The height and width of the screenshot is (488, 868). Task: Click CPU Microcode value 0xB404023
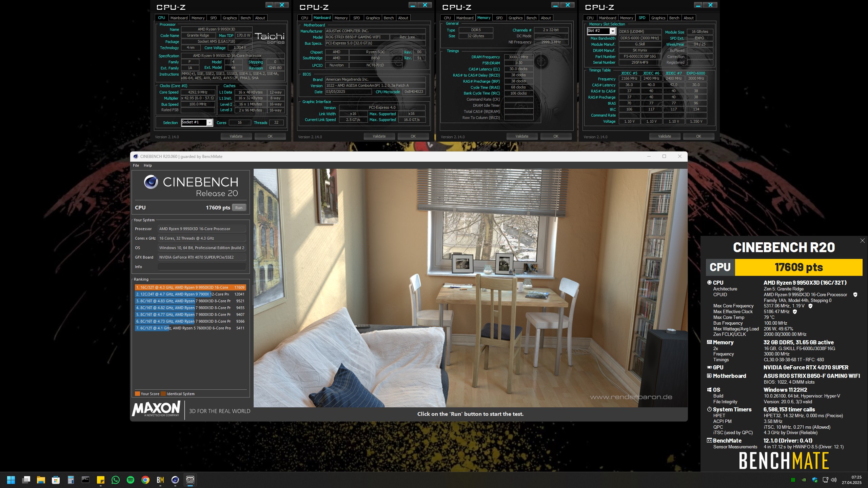click(x=414, y=91)
